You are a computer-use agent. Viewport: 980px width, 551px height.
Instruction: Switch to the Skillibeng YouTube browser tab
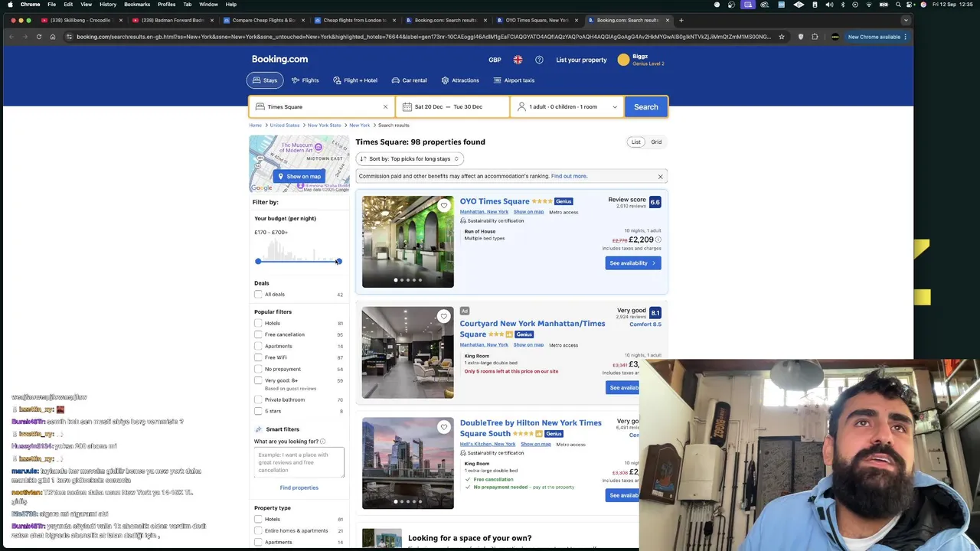80,20
